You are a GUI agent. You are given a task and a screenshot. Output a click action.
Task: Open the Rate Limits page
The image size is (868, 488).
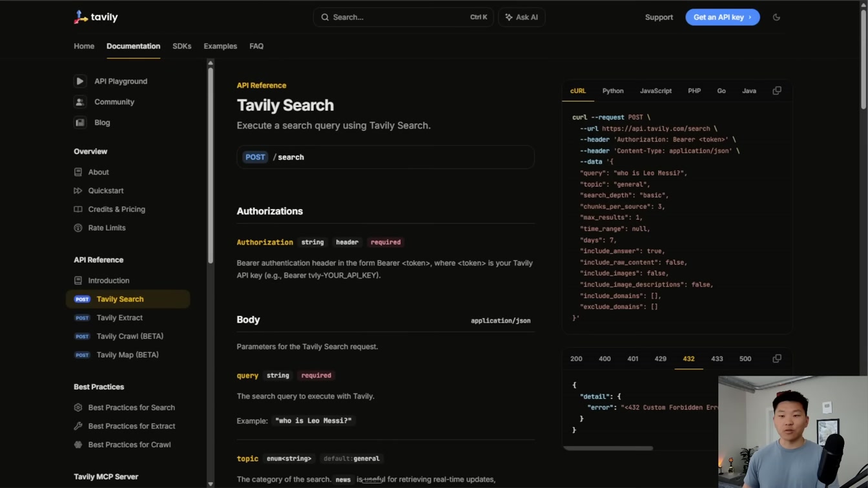(x=107, y=228)
